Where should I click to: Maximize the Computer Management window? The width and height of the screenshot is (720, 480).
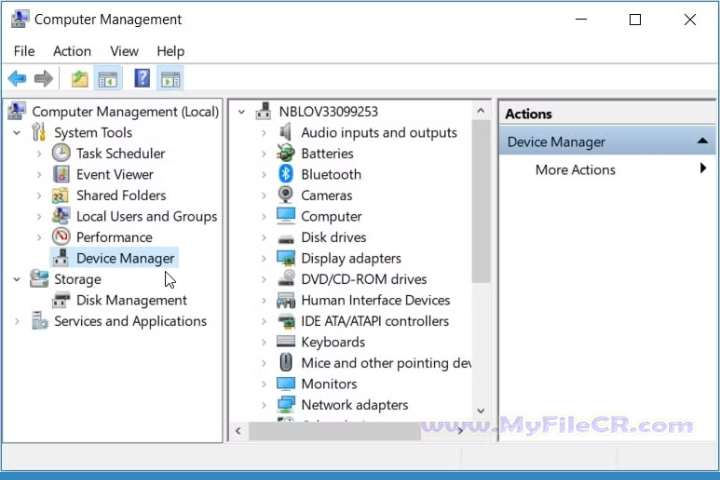[x=635, y=20]
